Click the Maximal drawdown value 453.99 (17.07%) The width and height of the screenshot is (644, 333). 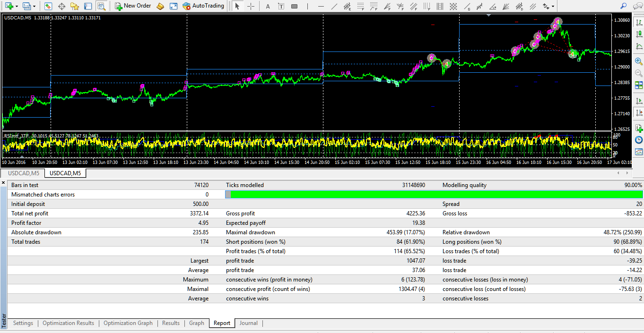[406, 232]
